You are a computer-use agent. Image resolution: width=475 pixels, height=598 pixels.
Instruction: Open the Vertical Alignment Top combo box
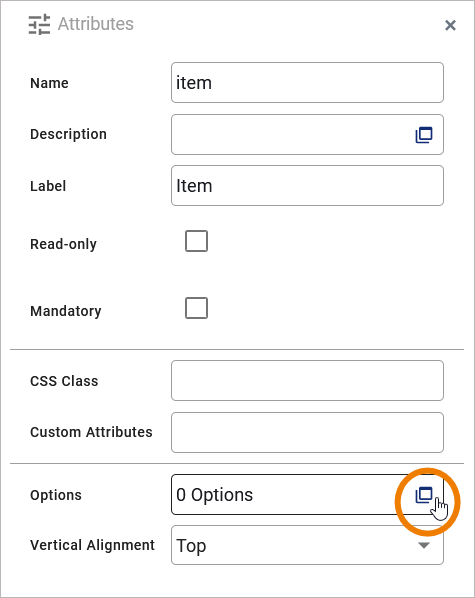point(308,545)
